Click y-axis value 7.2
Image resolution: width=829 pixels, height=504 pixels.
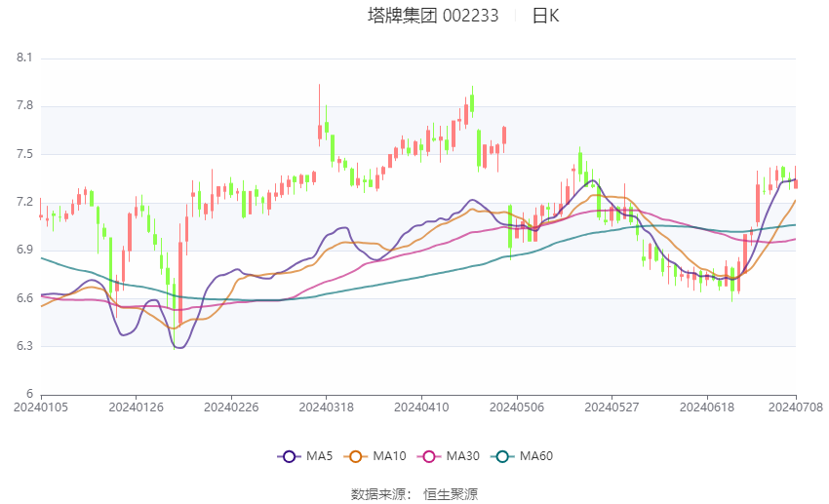24,202
